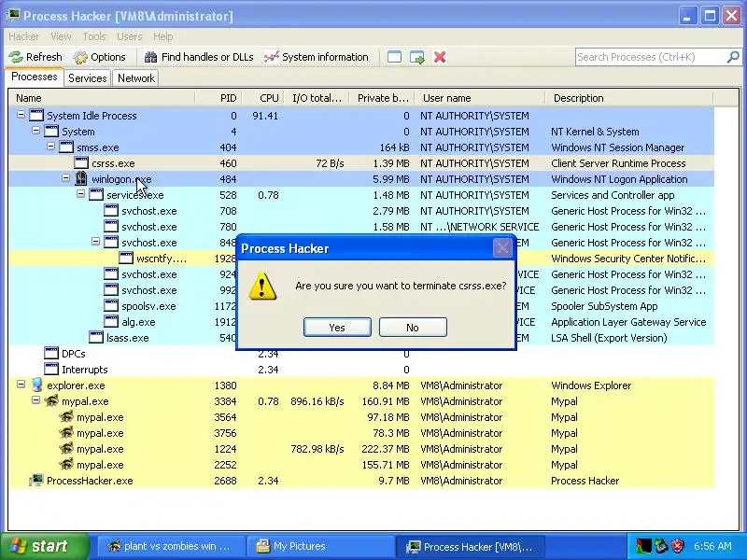
Task: Open System information graph icon
Action: tap(271, 57)
